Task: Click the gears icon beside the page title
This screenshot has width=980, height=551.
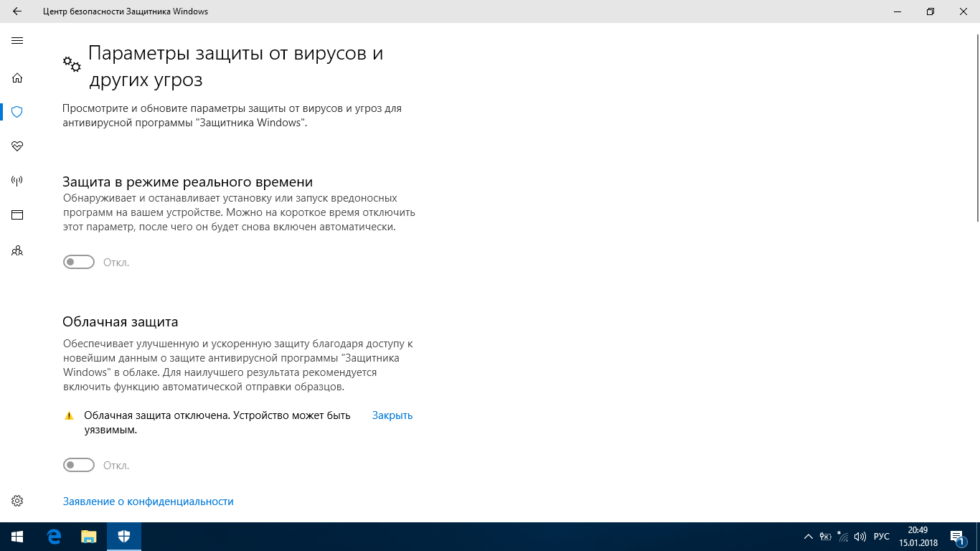Action: pos(72,64)
